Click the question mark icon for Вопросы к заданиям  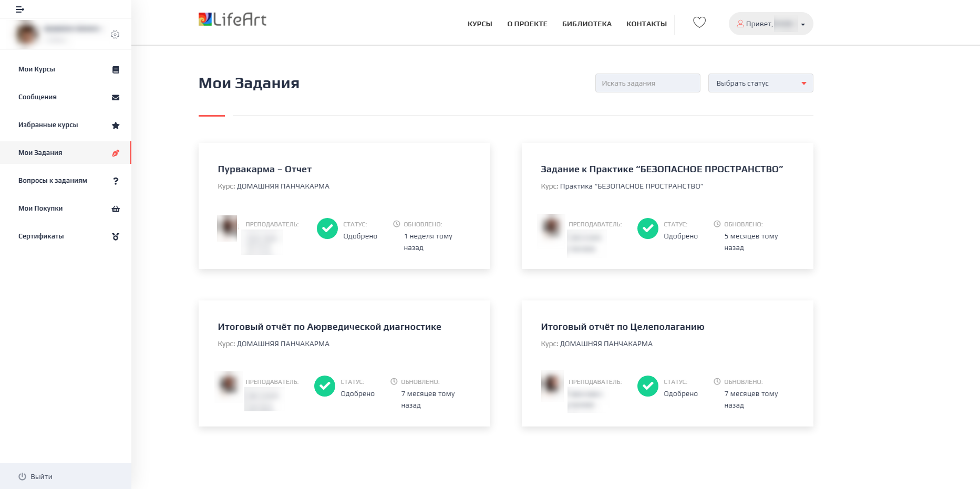(116, 181)
